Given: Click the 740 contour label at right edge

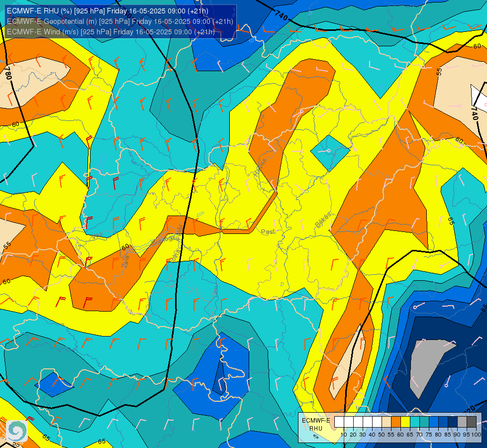Looking at the screenshot, I should 475,113.
